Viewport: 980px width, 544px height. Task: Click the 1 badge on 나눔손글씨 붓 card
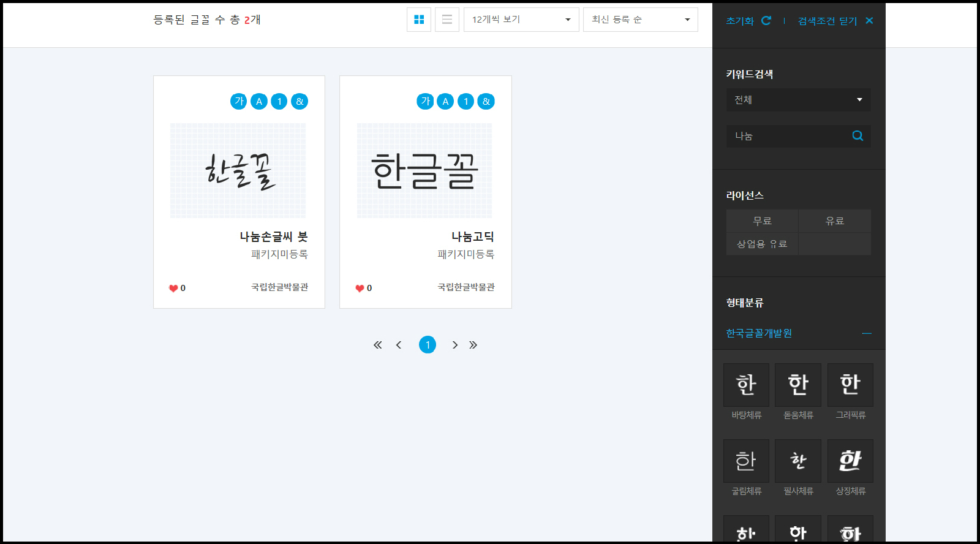point(279,101)
